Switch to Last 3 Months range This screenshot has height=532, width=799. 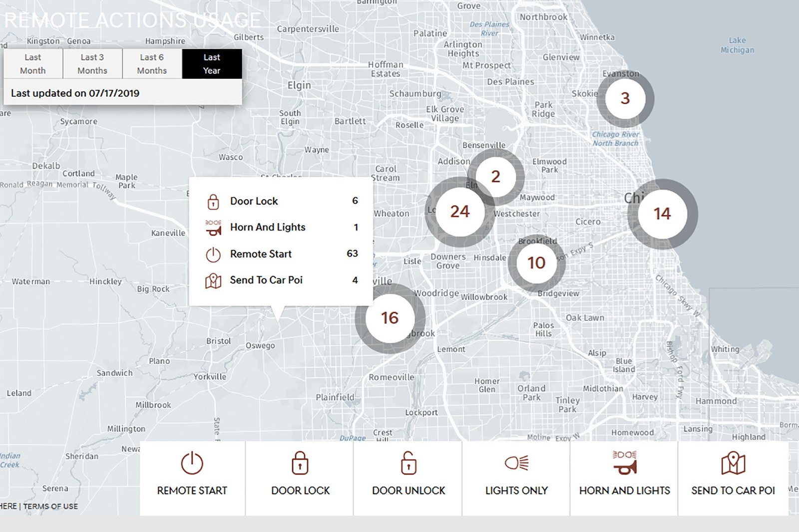pos(92,64)
